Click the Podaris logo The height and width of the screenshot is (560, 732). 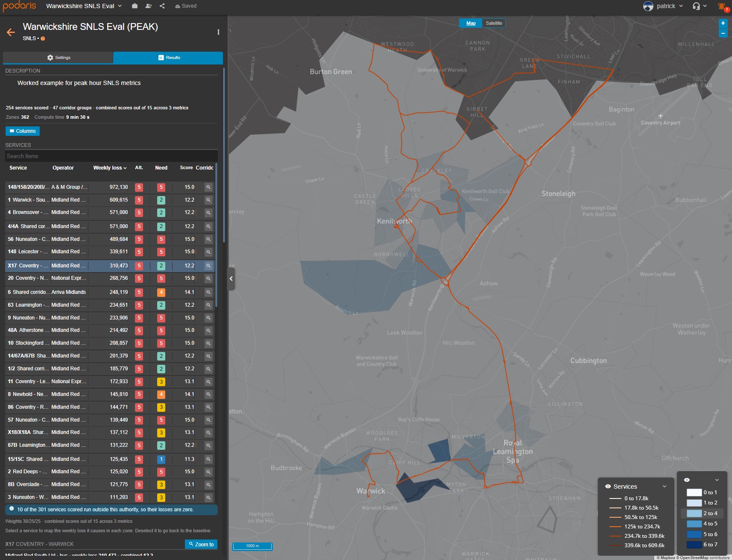click(20, 6)
